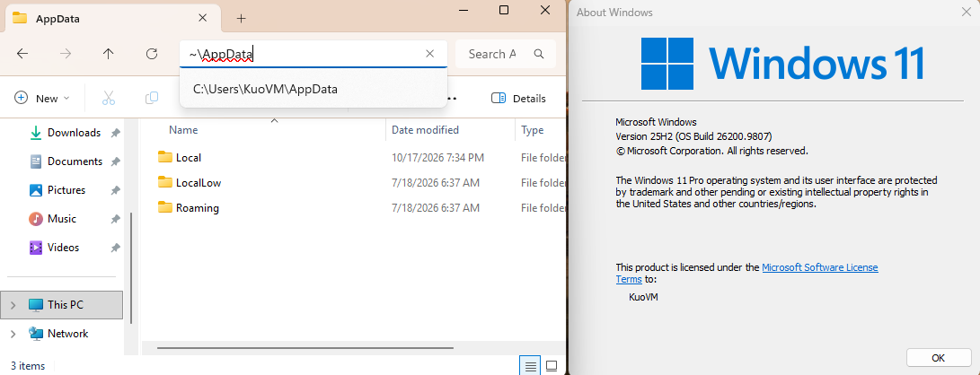
Task: Click the Local folder icon
Action: [165, 157]
